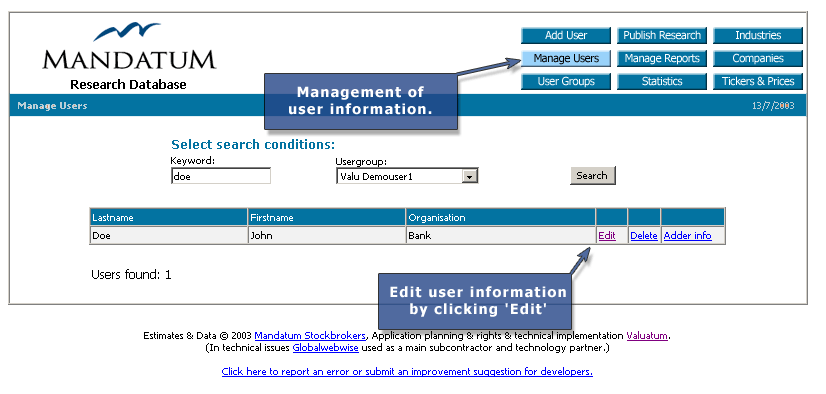Open the Valuatum link
826x394 pixels.
pyautogui.click(x=647, y=336)
